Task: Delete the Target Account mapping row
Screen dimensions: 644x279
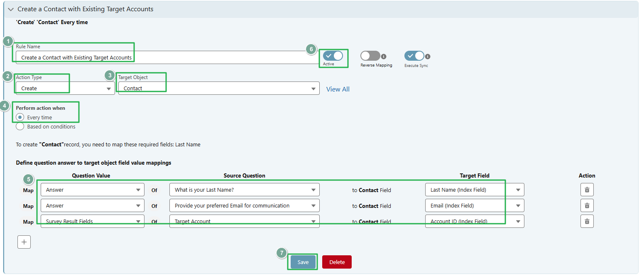Action: pyautogui.click(x=587, y=221)
